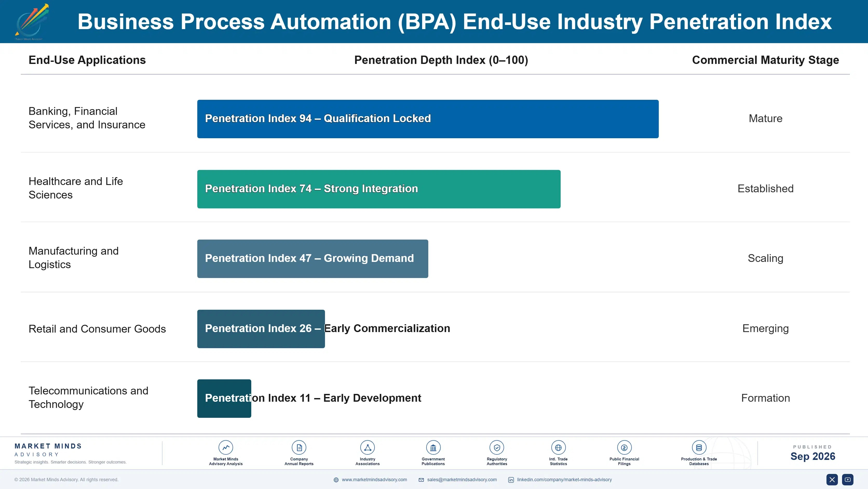Image resolution: width=868 pixels, height=489 pixels.
Task: Click the copyright 2026 notice text
Action: pyautogui.click(x=66, y=480)
